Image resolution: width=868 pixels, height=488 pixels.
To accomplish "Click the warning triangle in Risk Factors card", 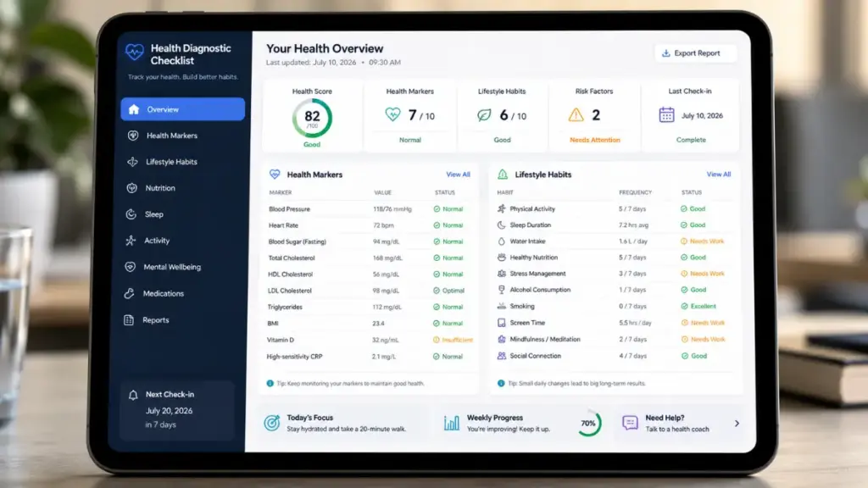I will pos(576,114).
